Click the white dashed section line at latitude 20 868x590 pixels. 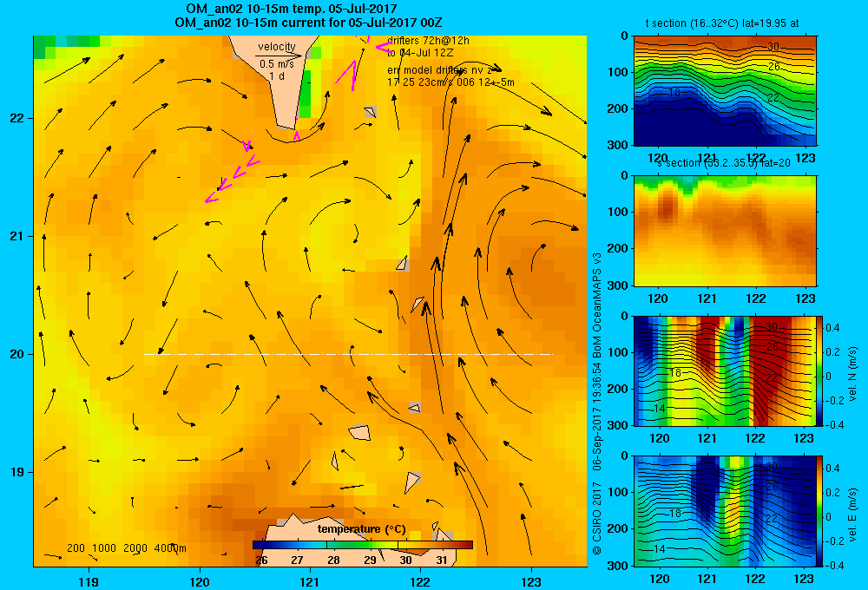[348, 354]
